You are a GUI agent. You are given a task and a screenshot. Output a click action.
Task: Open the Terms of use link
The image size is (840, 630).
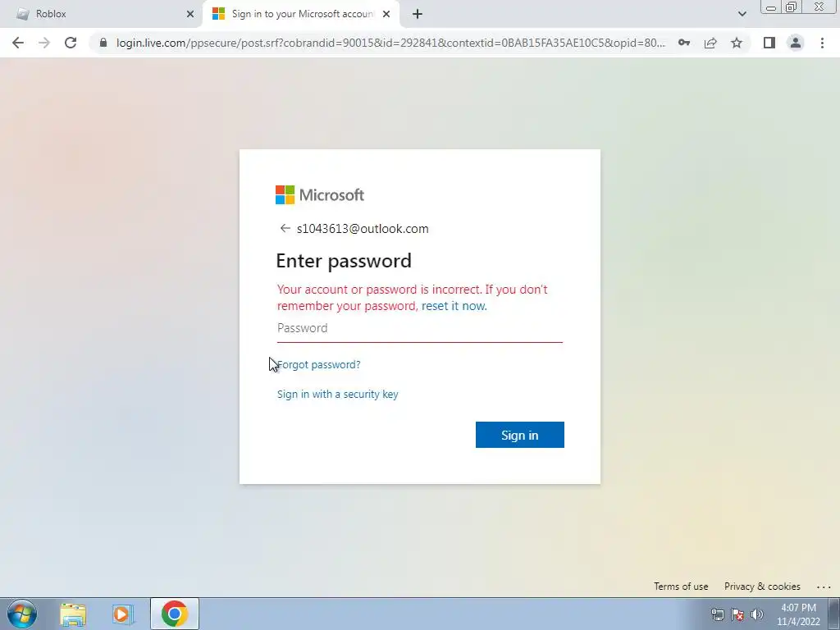tap(681, 587)
